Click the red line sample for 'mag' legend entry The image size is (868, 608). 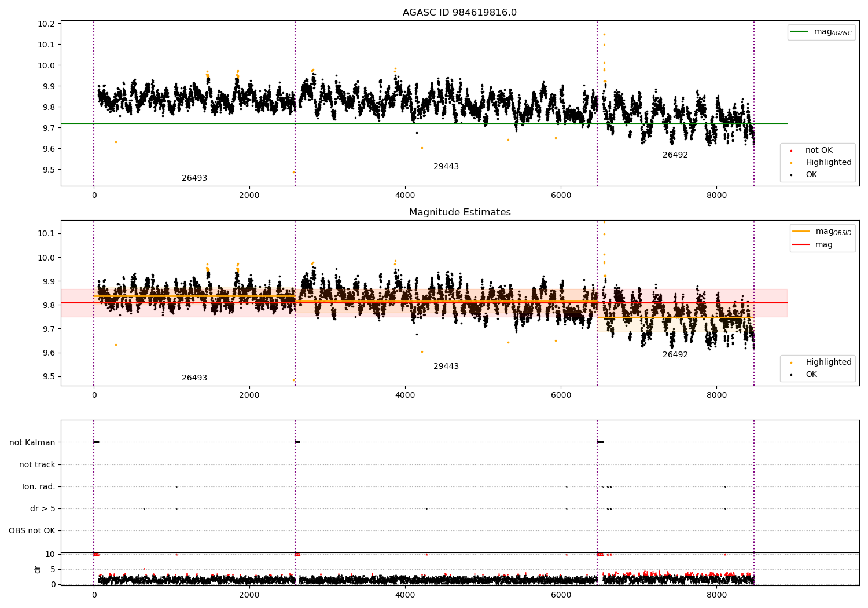click(801, 244)
